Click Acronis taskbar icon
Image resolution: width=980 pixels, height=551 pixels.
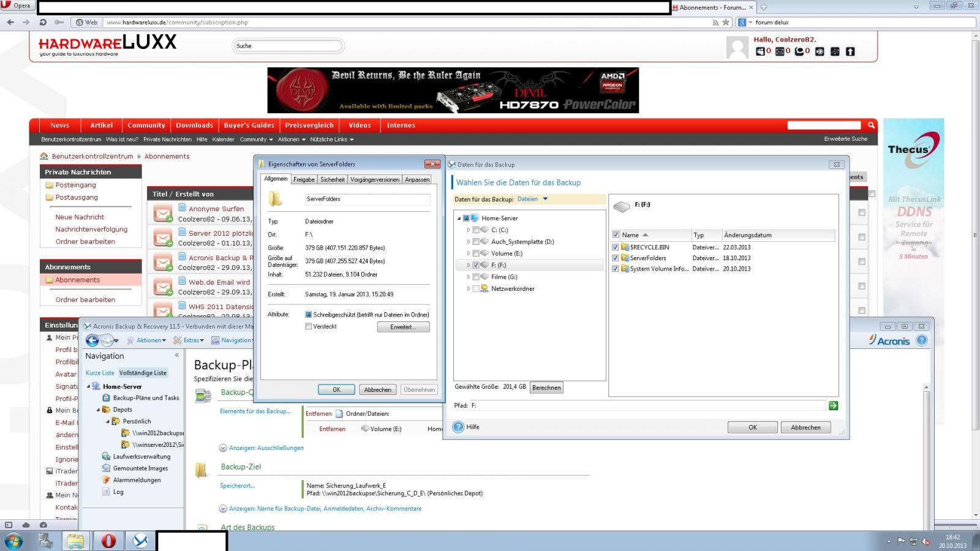(x=140, y=541)
